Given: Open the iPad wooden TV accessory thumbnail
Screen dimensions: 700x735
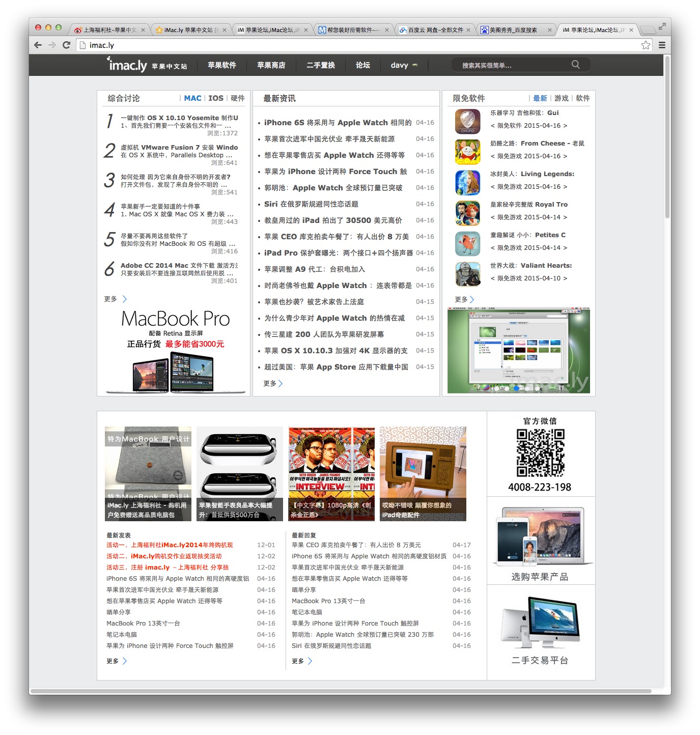Looking at the screenshot, I should click(x=423, y=474).
